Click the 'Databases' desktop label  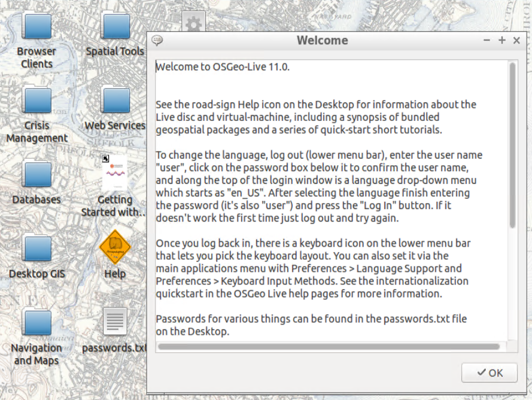(x=37, y=199)
